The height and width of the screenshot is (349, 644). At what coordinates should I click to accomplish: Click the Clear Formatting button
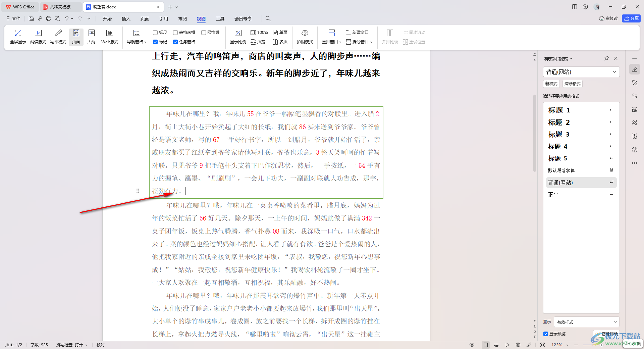click(x=573, y=84)
